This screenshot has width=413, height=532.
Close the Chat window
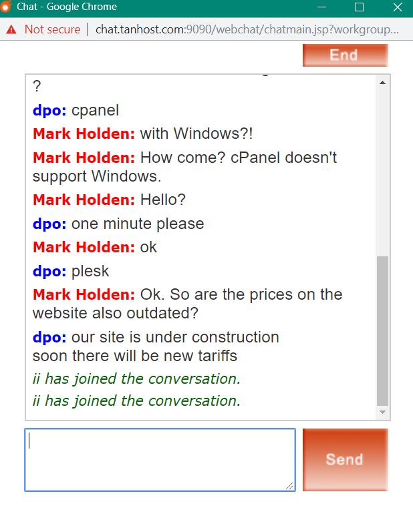(398, 7)
